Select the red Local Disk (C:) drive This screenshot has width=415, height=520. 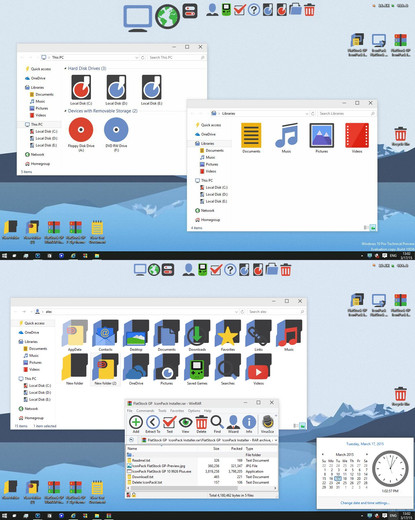(81, 90)
